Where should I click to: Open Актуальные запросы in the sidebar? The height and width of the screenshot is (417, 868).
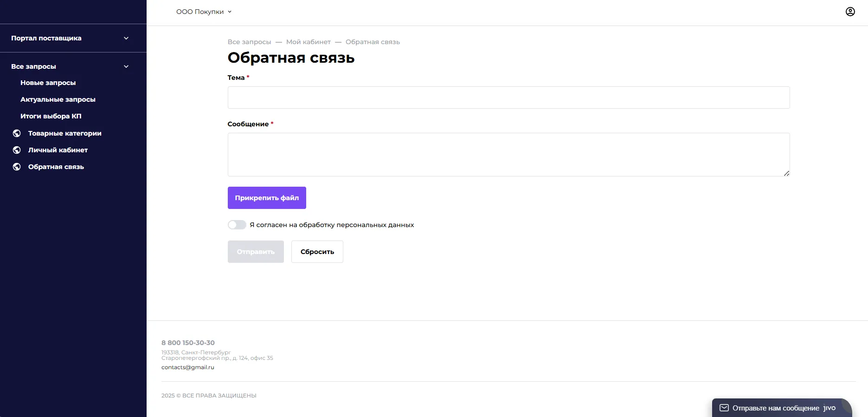click(58, 99)
